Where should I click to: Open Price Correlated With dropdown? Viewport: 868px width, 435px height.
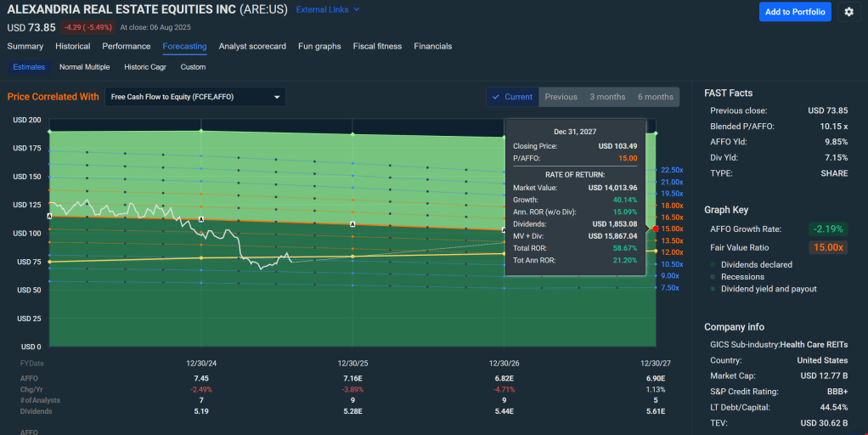click(x=195, y=97)
